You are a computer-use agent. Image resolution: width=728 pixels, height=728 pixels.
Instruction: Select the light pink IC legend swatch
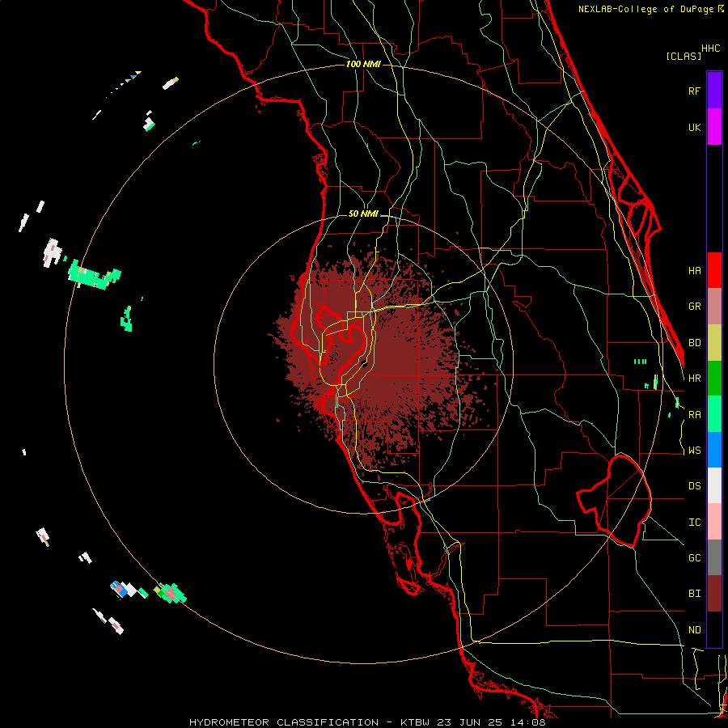714,522
